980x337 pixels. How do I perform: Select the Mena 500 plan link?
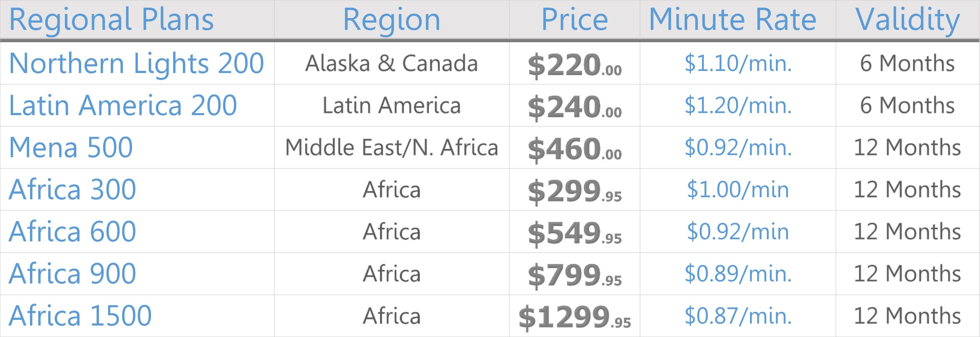[71, 147]
